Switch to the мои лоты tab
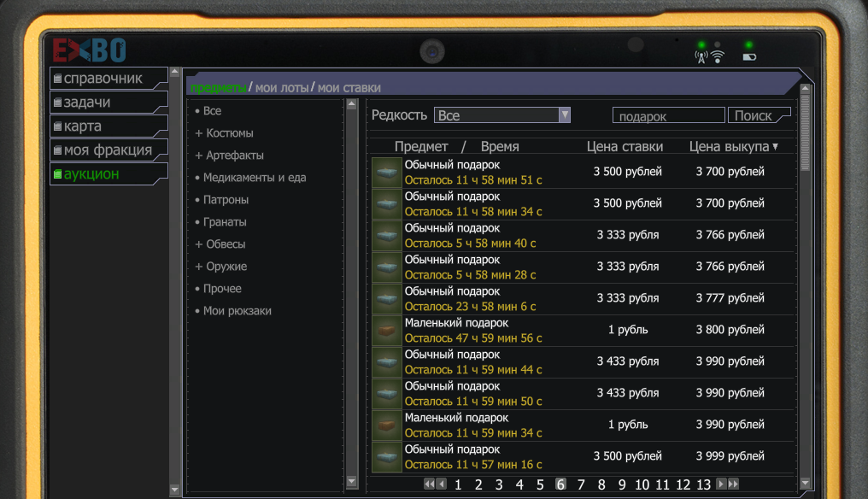 [282, 87]
